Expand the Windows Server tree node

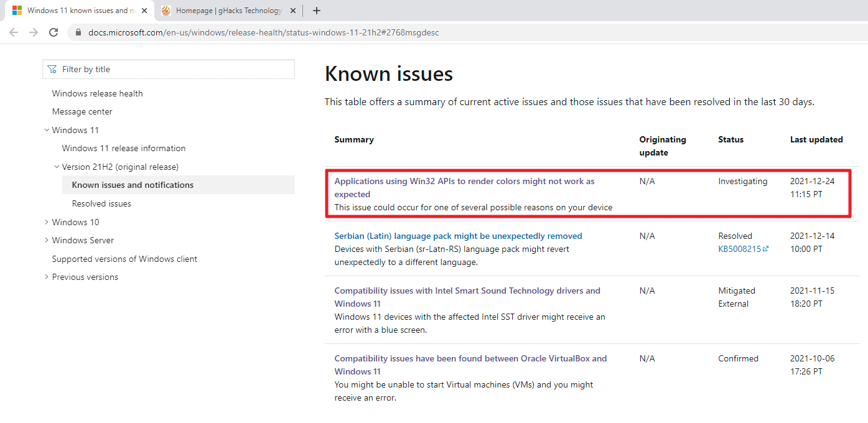[x=47, y=240]
